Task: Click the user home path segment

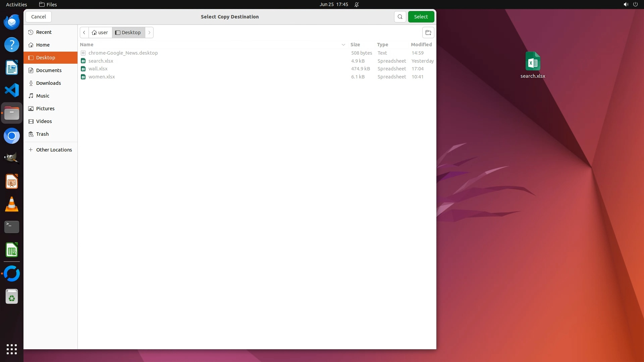Action: pos(100,33)
